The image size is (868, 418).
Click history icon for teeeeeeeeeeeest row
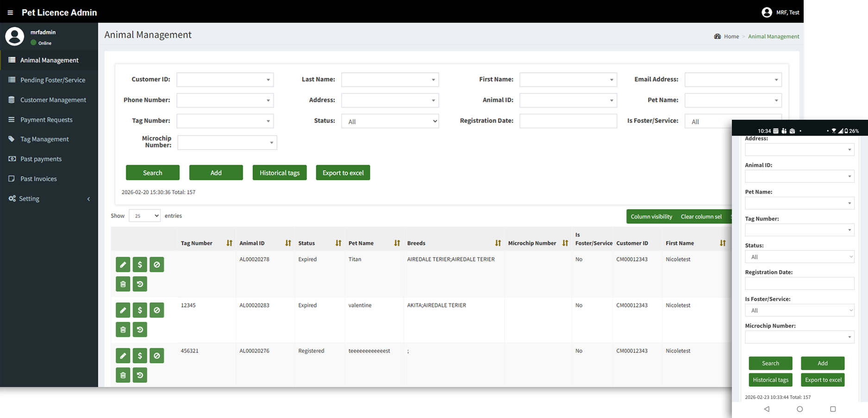pos(140,375)
